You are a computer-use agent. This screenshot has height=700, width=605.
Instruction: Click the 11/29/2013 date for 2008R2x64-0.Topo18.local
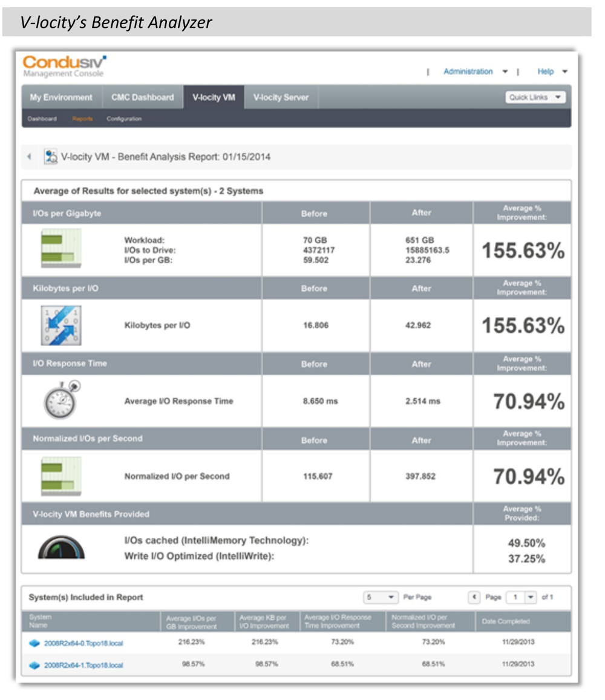click(518, 642)
